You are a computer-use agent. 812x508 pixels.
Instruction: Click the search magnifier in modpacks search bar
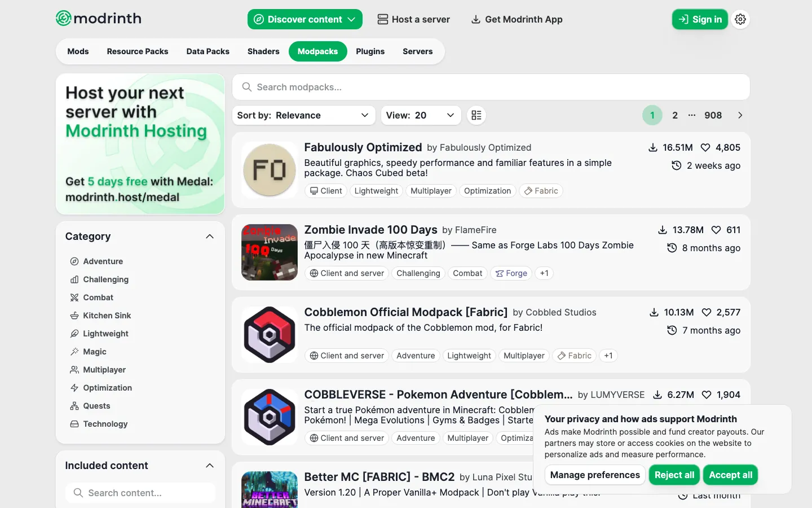click(246, 87)
